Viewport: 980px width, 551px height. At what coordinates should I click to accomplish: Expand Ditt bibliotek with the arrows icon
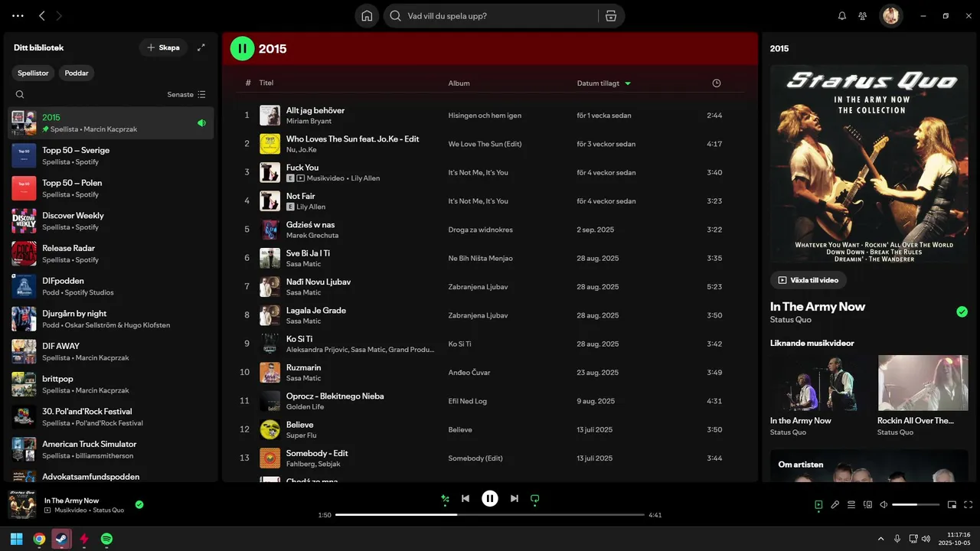[x=201, y=47]
